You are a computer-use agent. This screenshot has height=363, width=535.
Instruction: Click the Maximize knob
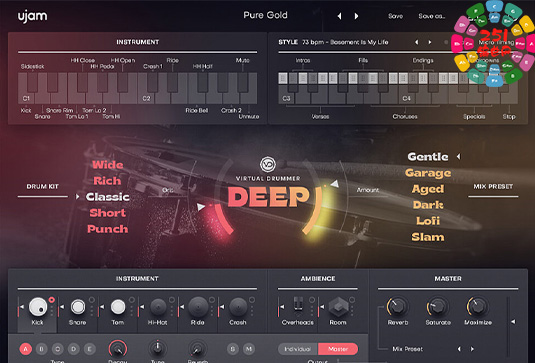(x=477, y=306)
